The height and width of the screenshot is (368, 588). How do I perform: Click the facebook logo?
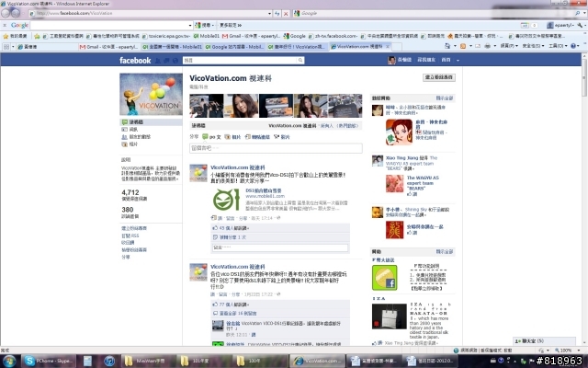click(x=135, y=60)
